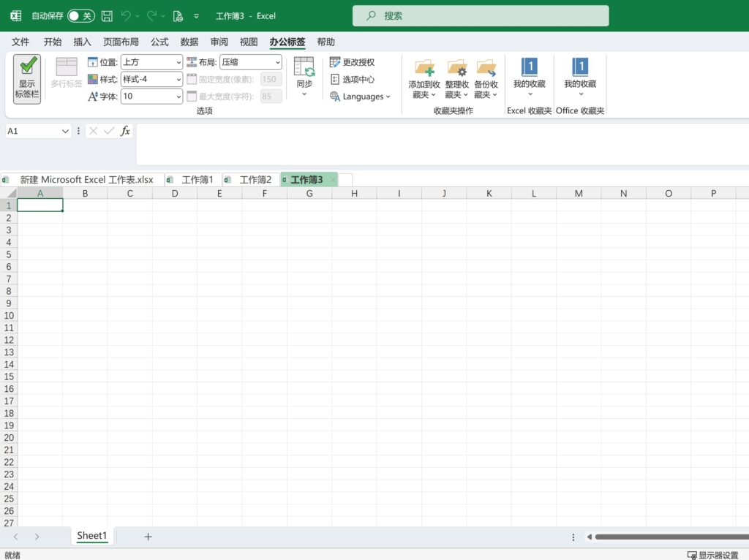This screenshot has width=749, height=560.
Task: Click the 固定宽度(像素) field showing 150
Action: pos(271,79)
